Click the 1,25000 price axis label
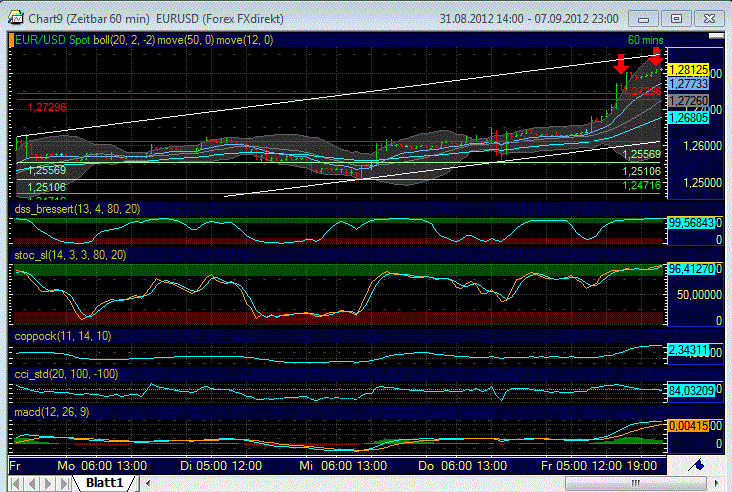Image resolution: width=732 pixels, height=492 pixels. (x=703, y=183)
